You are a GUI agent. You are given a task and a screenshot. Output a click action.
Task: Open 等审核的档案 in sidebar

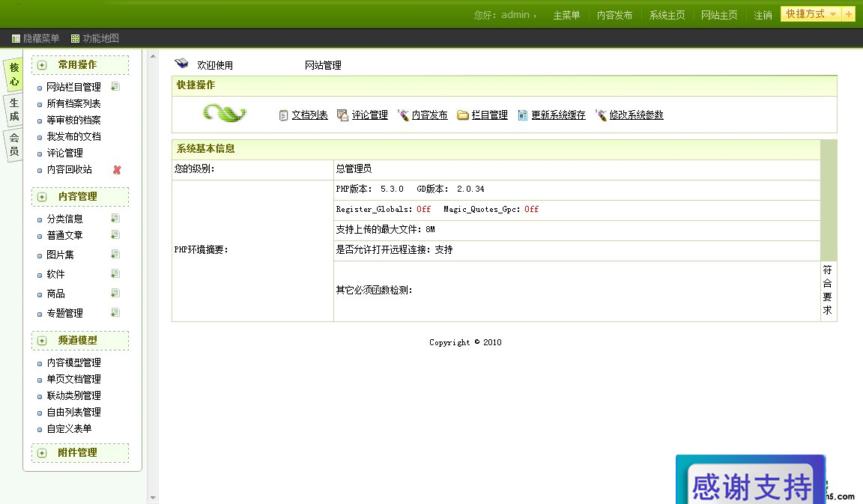[x=73, y=120]
